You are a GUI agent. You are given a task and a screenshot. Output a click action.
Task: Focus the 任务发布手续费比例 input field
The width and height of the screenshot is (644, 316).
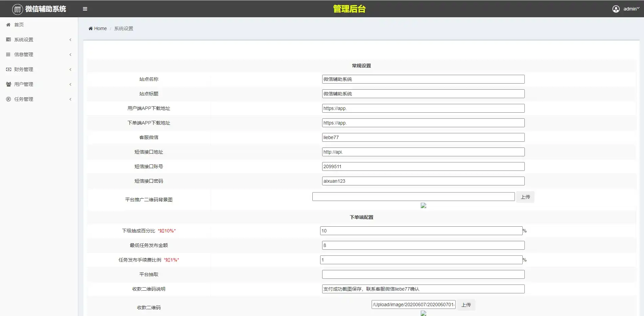click(421, 260)
